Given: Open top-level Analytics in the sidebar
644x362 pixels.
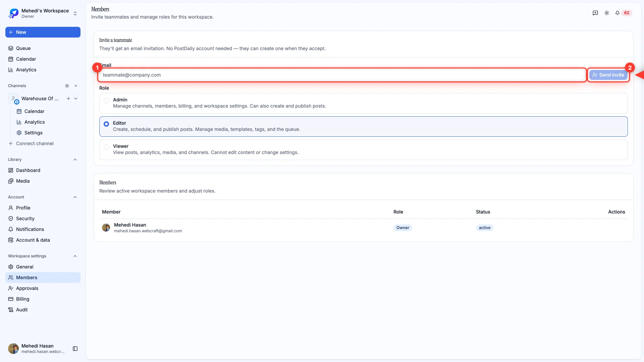Looking at the screenshot, I should coord(43,70).
